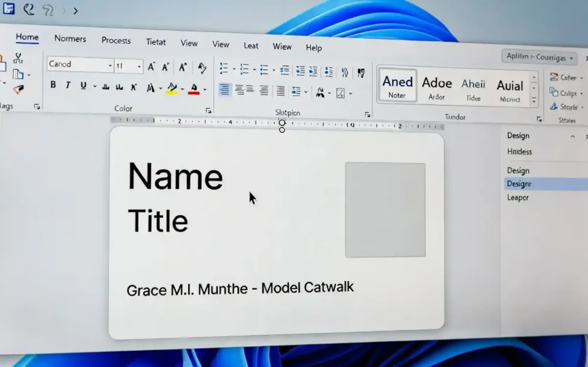
Task: Select the Format Painter brush icon
Action: 18,89
